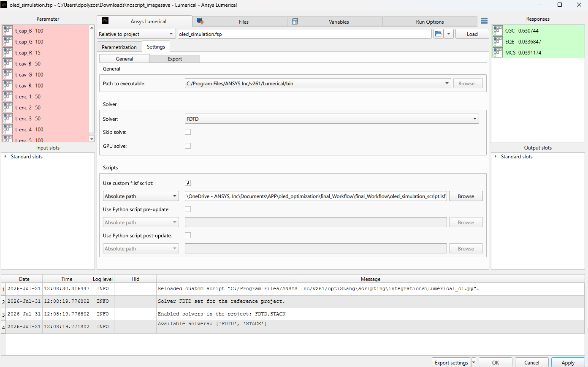Image resolution: width=588 pixels, height=367 pixels.
Task: Click the Variables calculator icon
Action: click(x=295, y=22)
